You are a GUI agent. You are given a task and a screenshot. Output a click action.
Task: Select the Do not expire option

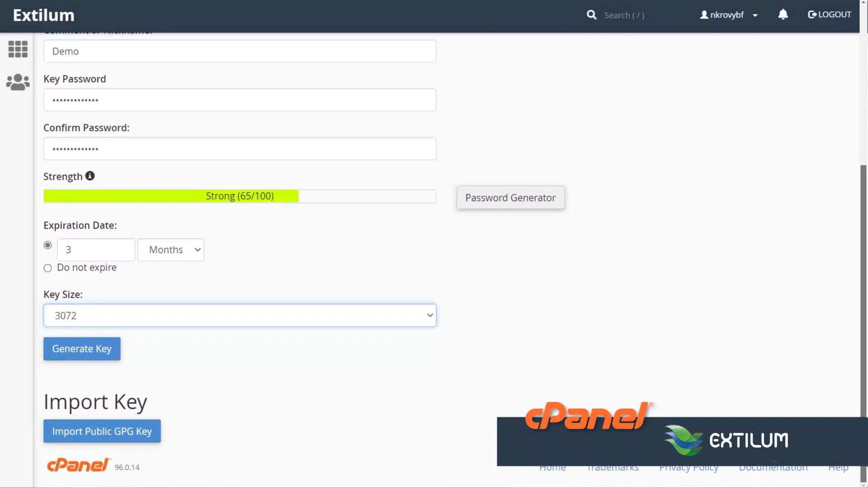point(47,268)
